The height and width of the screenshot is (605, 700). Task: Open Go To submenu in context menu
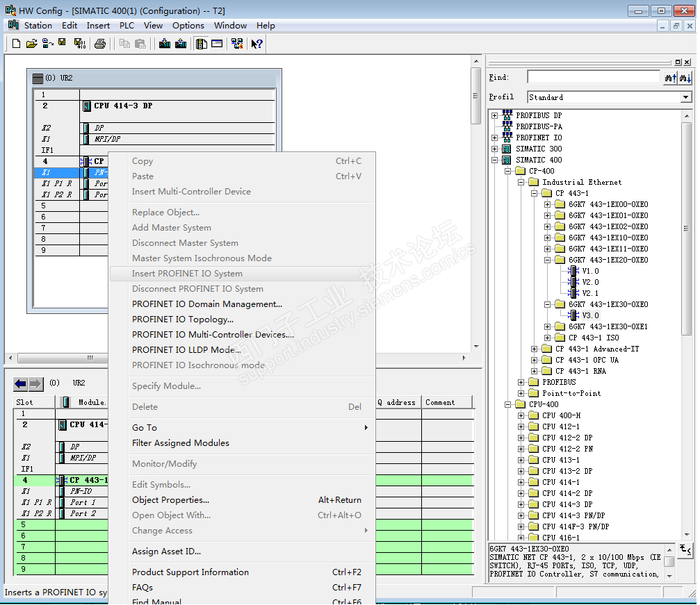tap(145, 428)
